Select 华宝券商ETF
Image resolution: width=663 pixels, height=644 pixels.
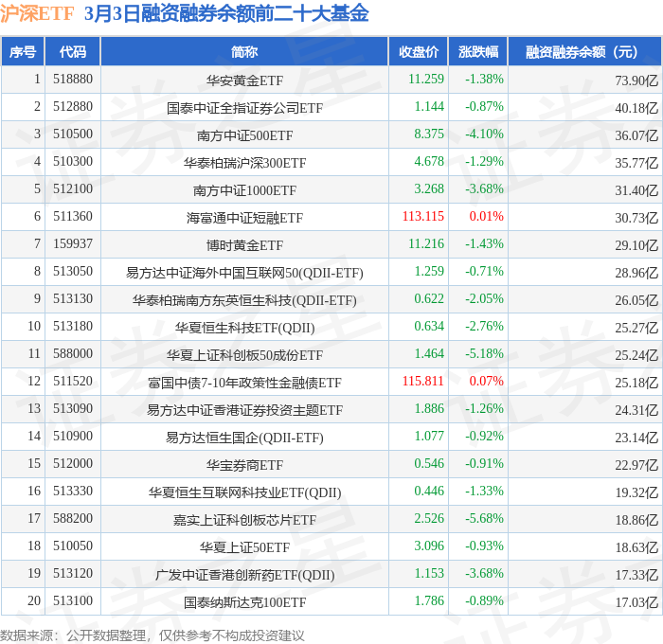[x=244, y=465]
